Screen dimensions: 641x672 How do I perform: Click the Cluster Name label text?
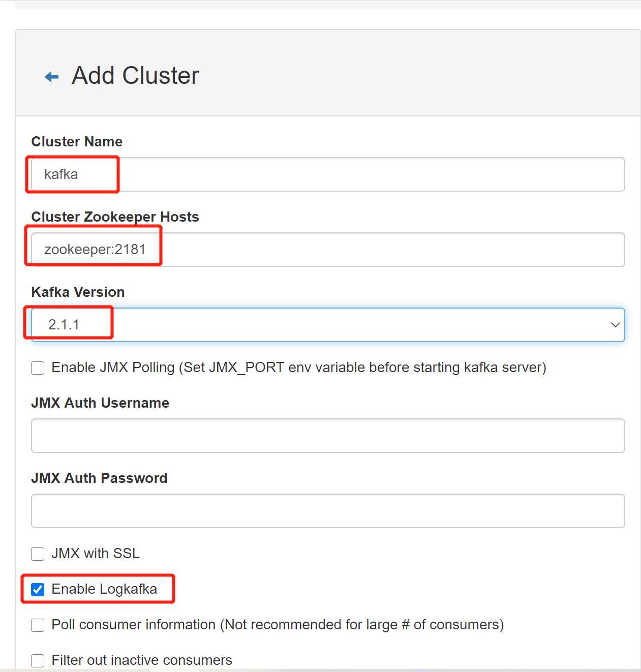click(77, 141)
